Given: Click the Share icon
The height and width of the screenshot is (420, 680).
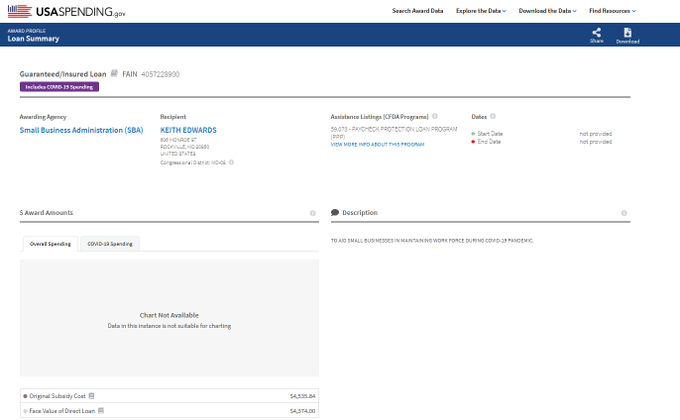Looking at the screenshot, I should point(596,33).
